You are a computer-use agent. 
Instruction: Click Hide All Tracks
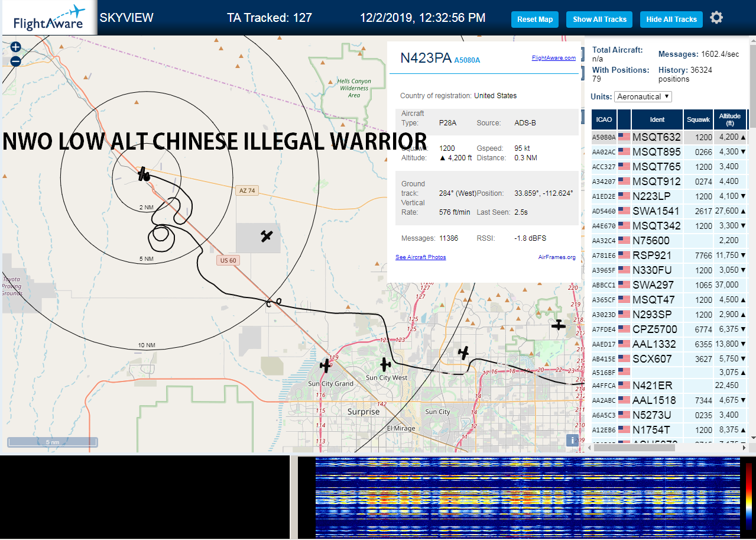tap(671, 20)
